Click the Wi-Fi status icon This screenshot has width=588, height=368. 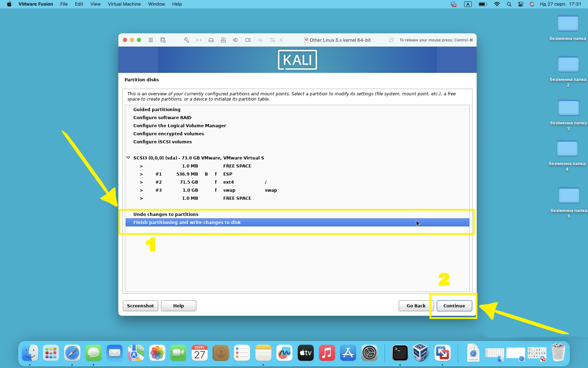497,4
